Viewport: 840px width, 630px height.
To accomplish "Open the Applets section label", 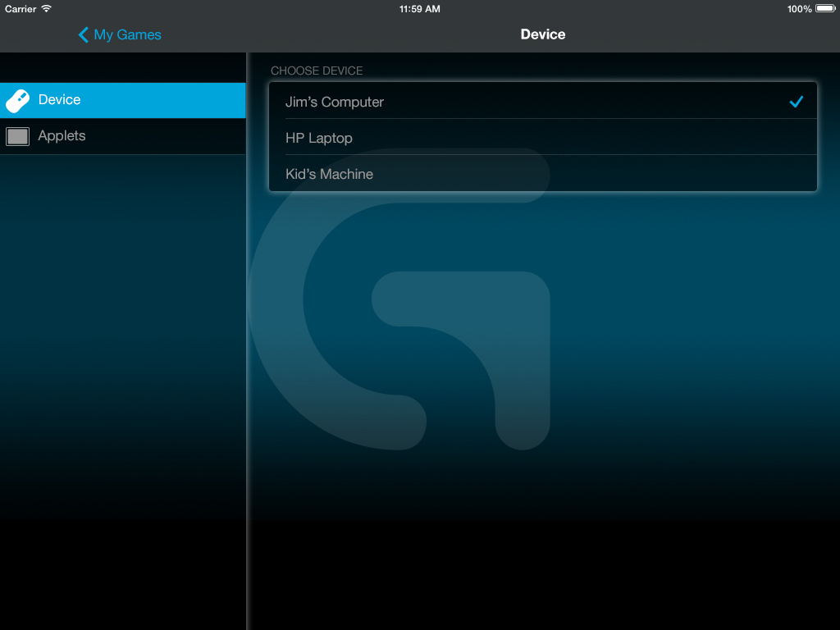I will 62,136.
